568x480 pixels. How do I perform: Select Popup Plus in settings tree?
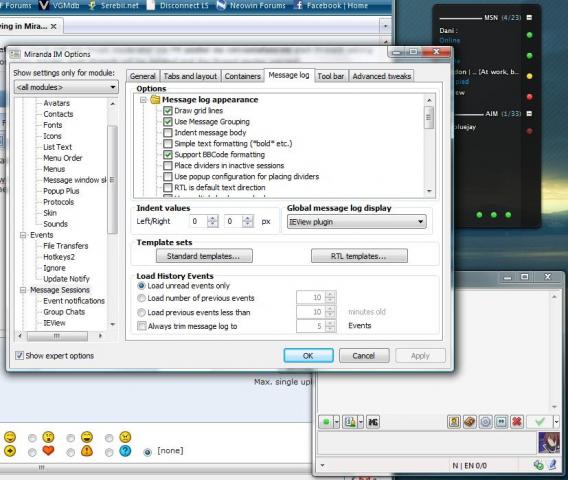(61, 191)
